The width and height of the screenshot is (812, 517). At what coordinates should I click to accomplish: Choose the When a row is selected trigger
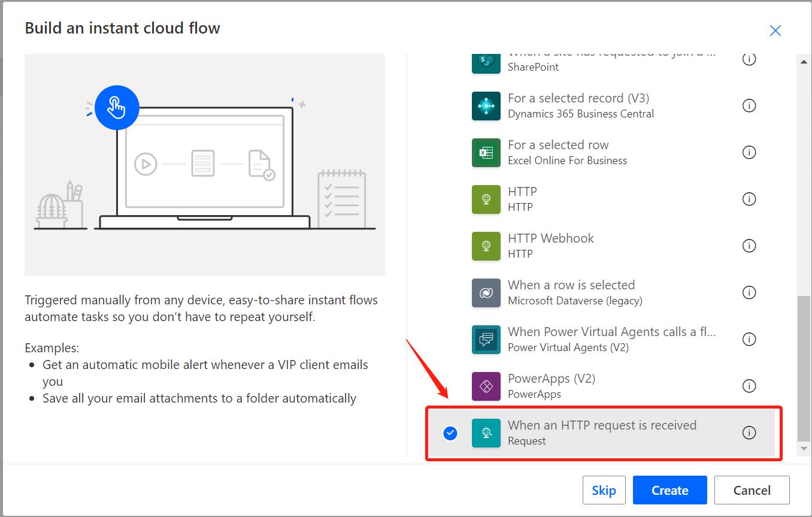point(571,285)
